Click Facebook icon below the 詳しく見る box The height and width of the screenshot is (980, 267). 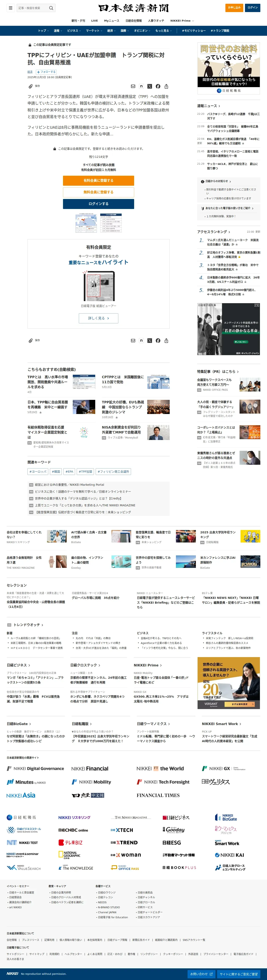pos(158,340)
